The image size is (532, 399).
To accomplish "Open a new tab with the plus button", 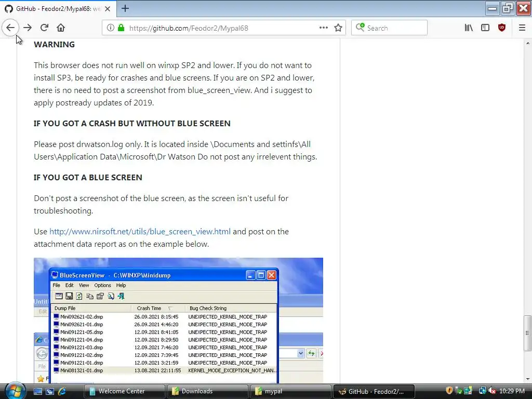I will (x=125, y=8).
